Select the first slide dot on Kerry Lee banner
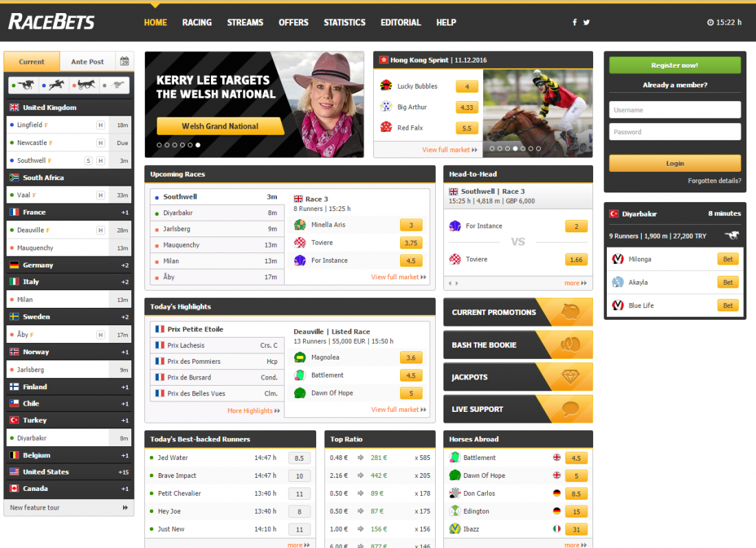 click(x=159, y=144)
